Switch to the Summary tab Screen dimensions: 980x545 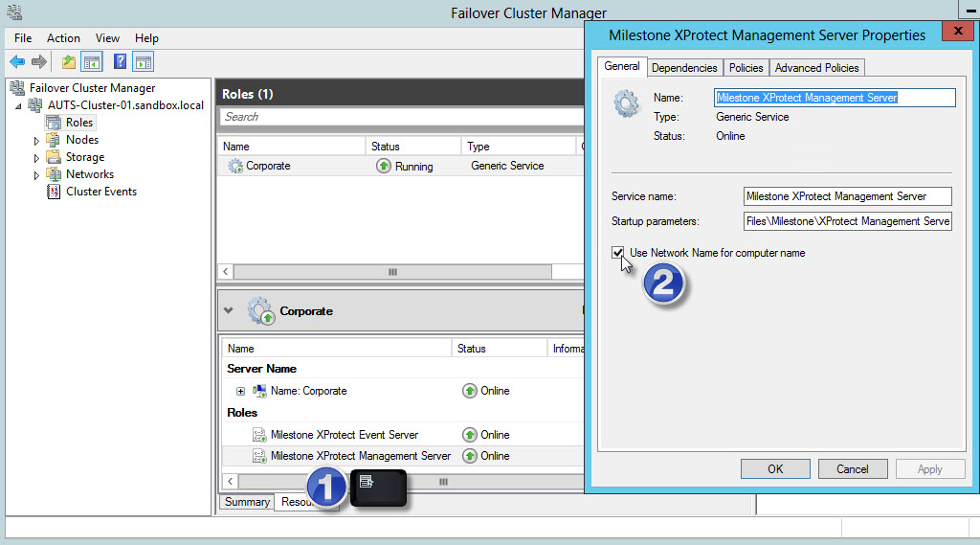click(247, 502)
